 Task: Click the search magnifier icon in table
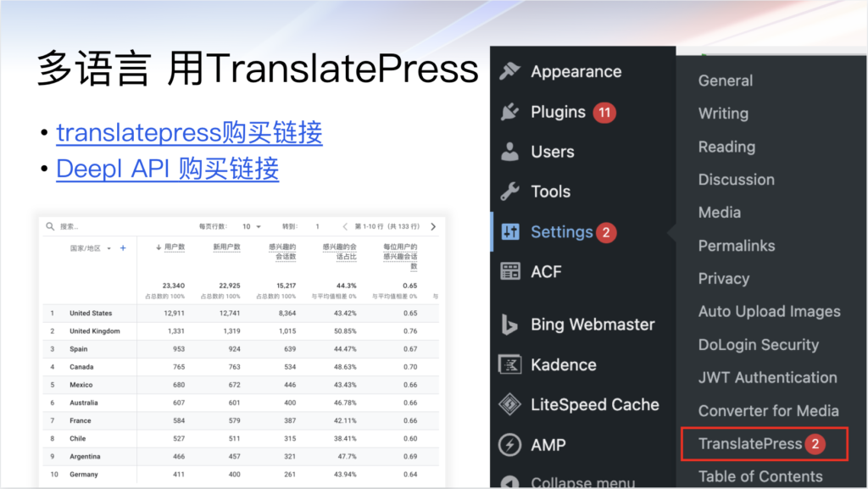tap(50, 226)
